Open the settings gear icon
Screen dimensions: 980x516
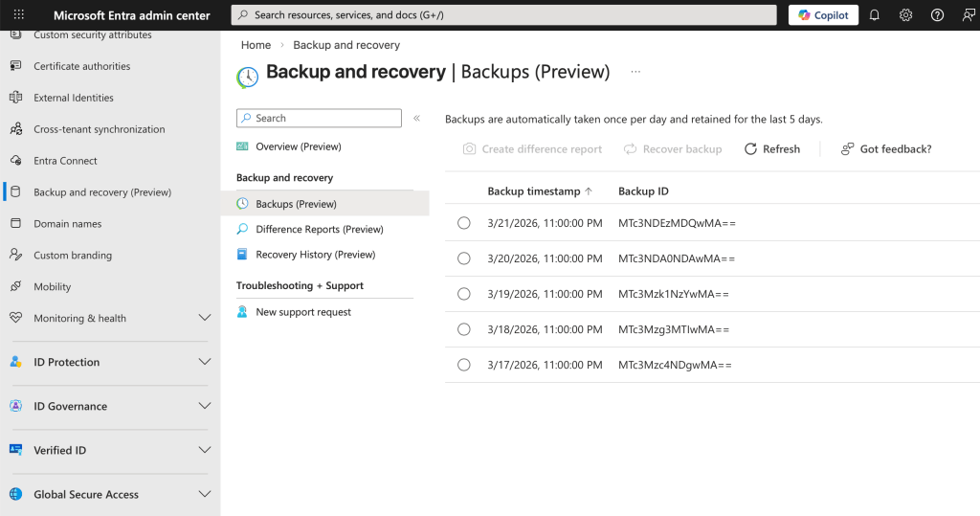pyautogui.click(x=905, y=15)
